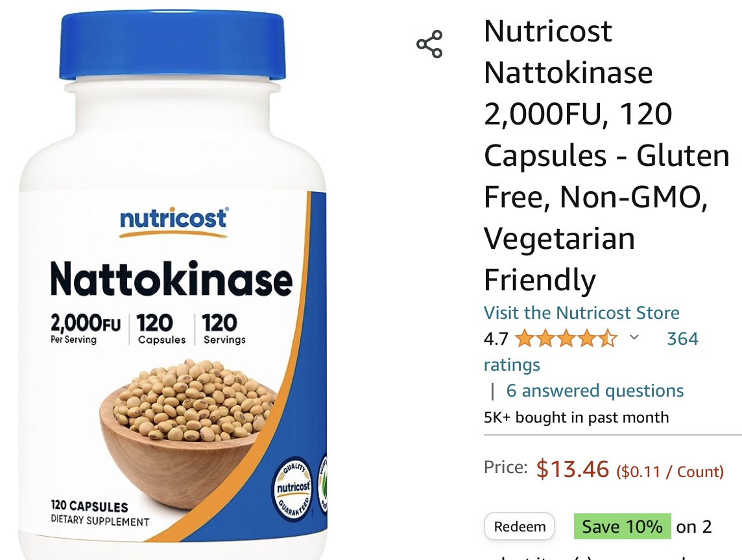
Task: Click the half-filled fifth star
Action: coord(608,338)
